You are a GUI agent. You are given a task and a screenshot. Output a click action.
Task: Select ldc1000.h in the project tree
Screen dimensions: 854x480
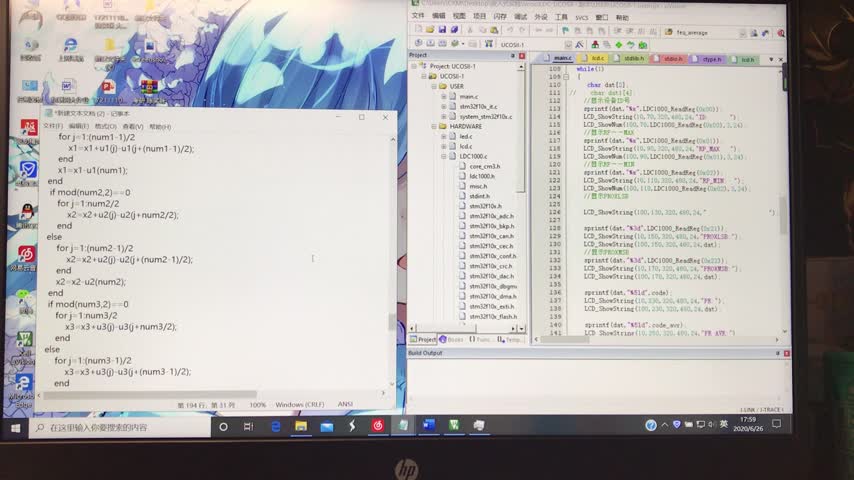(x=482, y=176)
